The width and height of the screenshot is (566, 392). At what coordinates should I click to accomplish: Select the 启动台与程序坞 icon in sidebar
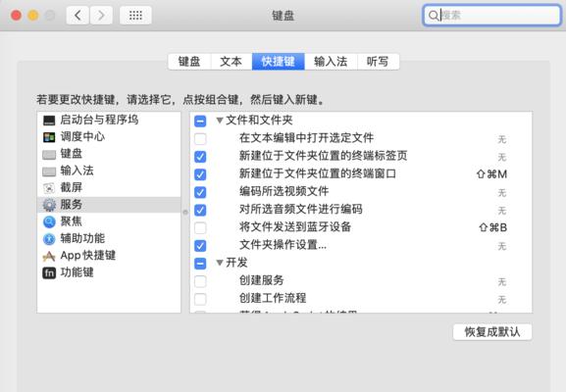click(49, 121)
